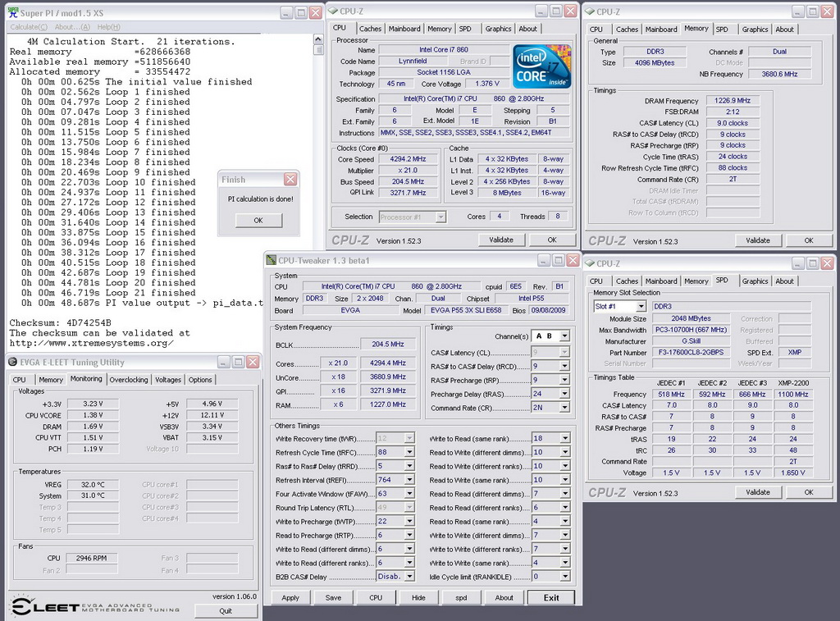This screenshot has height=621, width=840.
Task: Open Mainboard tab in the CPU-Z Processor window
Action: click(x=404, y=29)
